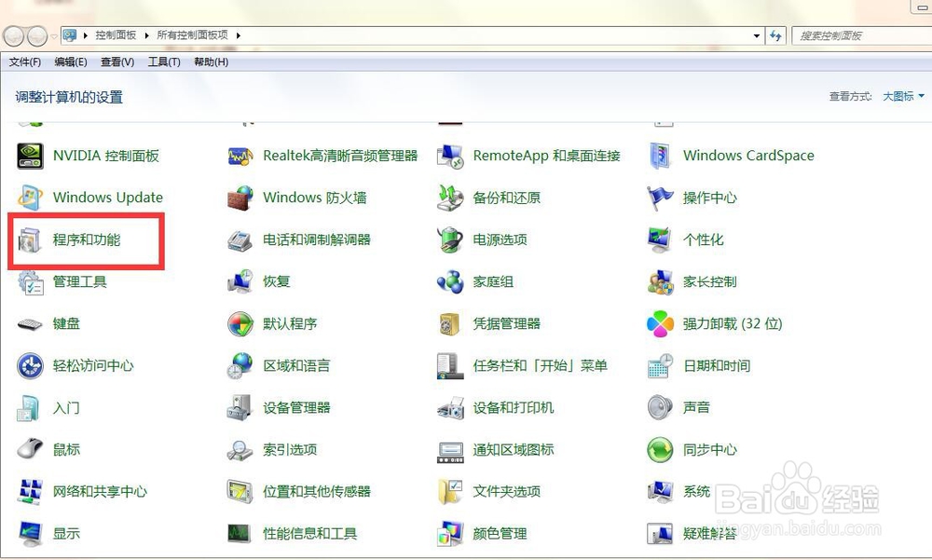932x560 pixels.
Task: Click the 鼠标 icon
Action: (30, 449)
